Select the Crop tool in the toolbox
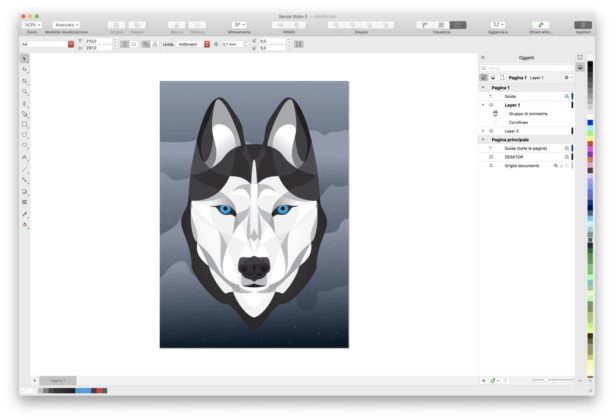This screenshot has height=420, width=614. pos(25,80)
